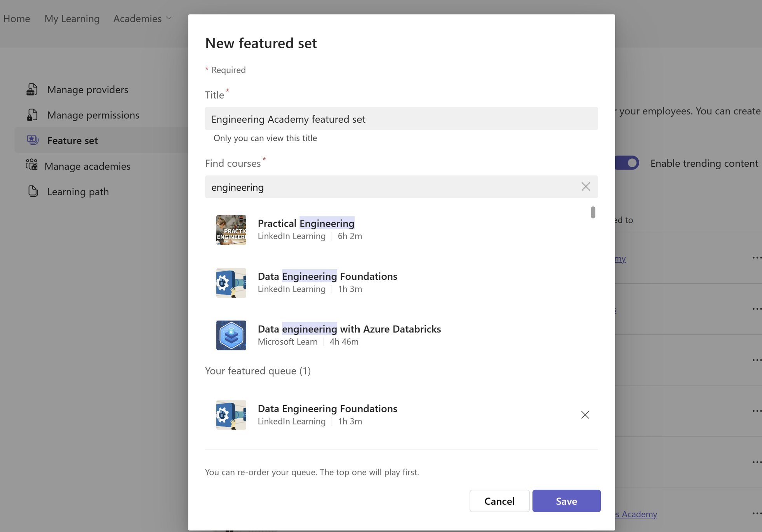Cancel the new featured set creation
Screen dimensions: 762x532
[500, 501]
